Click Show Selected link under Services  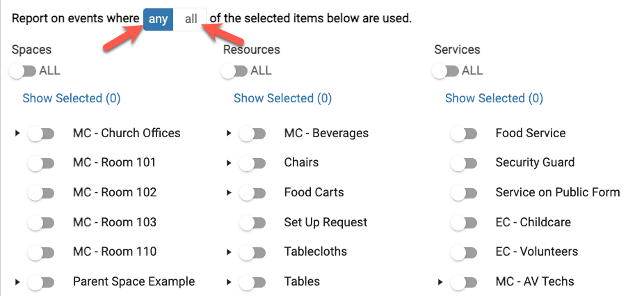(494, 98)
